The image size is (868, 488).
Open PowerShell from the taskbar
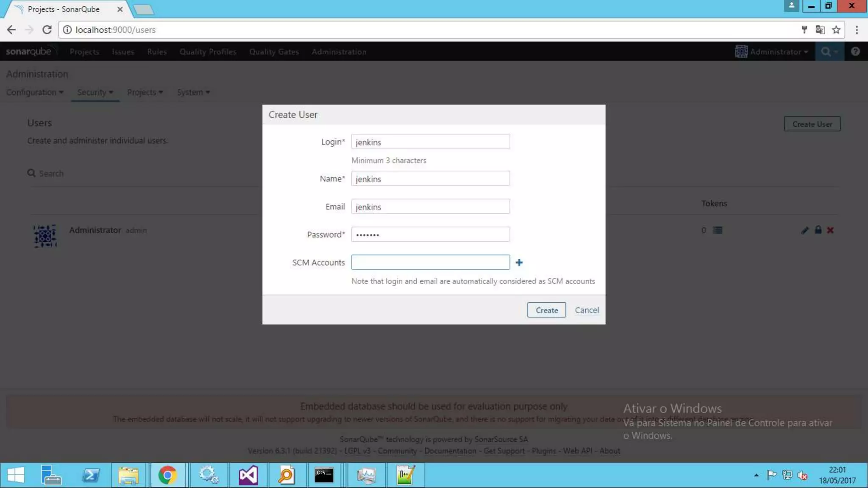click(91, 475)
